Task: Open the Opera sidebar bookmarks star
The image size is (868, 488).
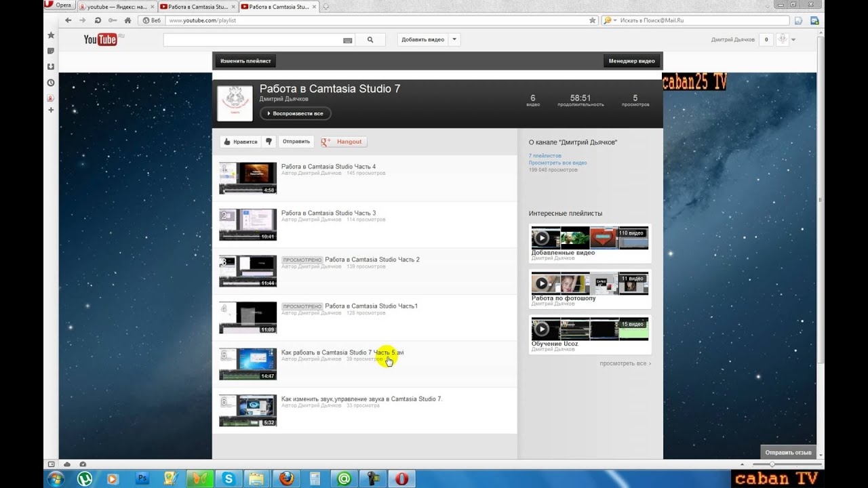Action: point(51,35)
